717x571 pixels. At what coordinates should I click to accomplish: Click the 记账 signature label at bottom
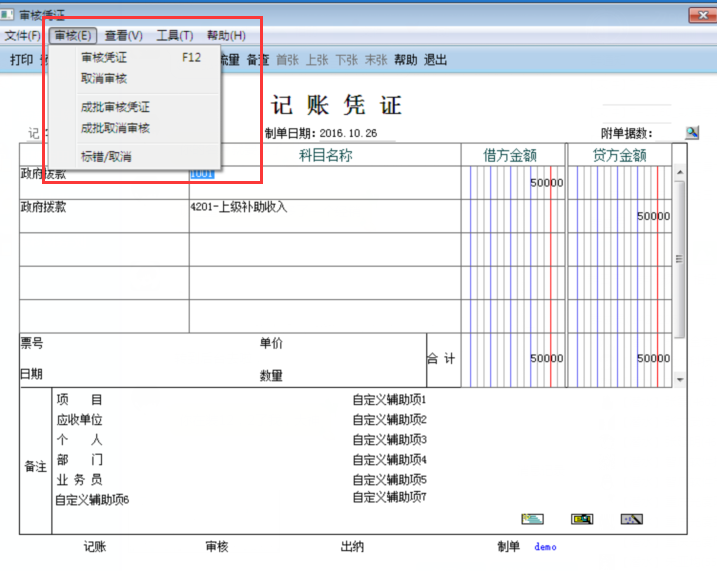click(x=95, y=546)
